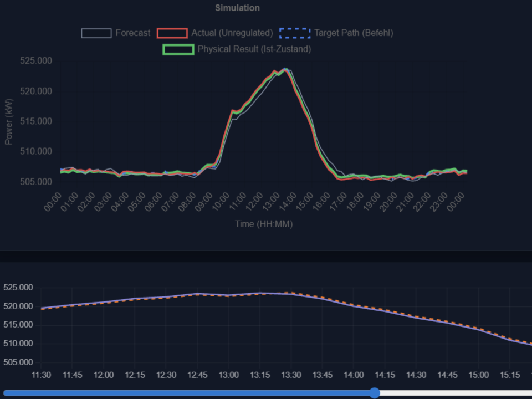Toggle the Forecast series via its legend swatch
Image resolution: width=532 pixels, height=399 pixels.
point(96,33)
